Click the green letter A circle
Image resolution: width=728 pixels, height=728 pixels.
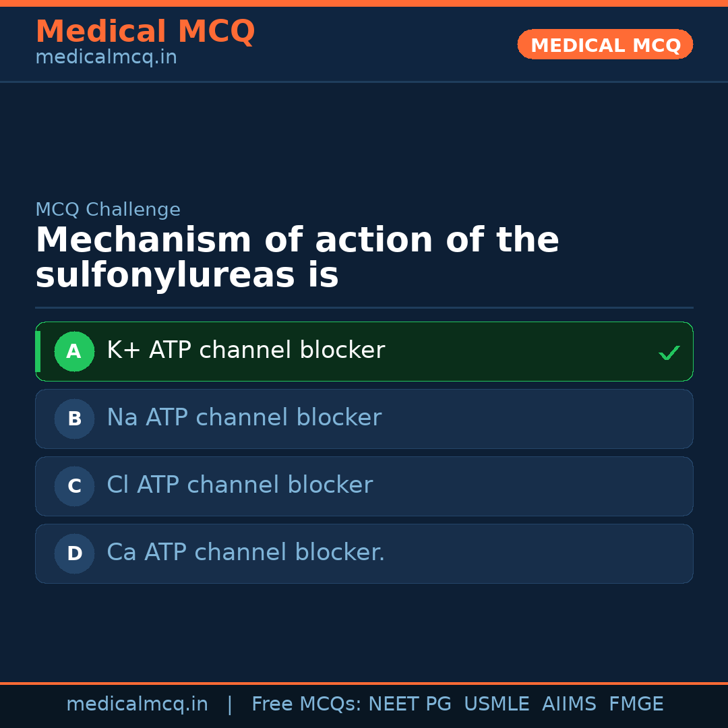74,352
